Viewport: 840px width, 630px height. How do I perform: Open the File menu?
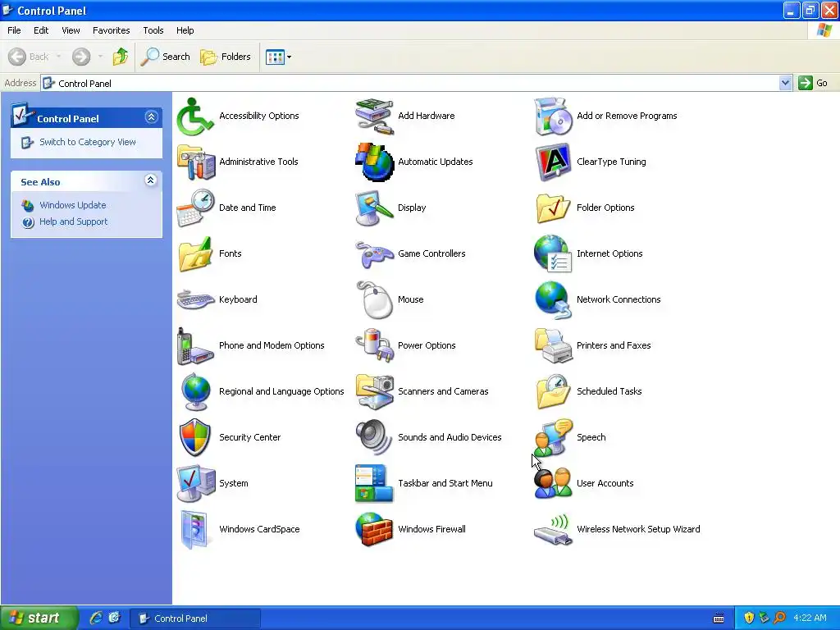click(x=14, y=30)
